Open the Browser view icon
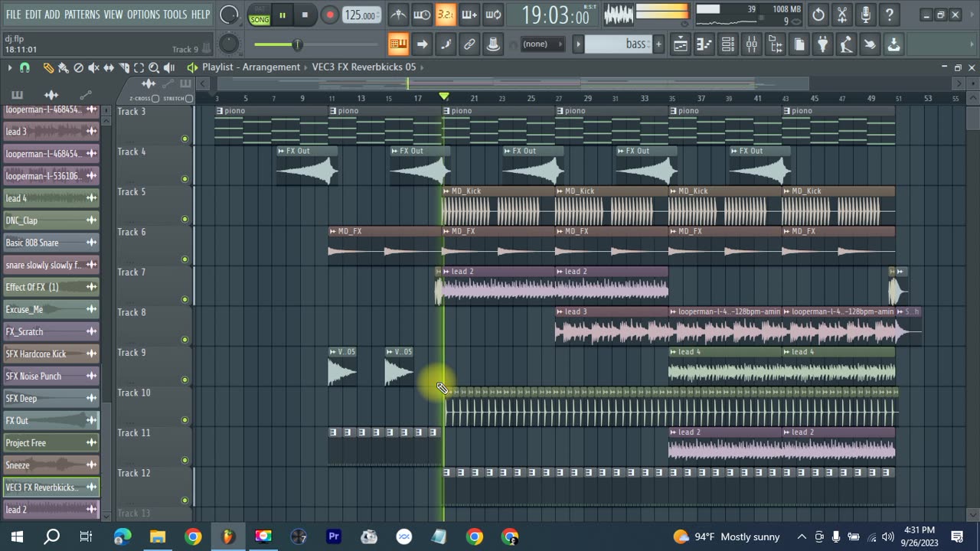The height and width of the screenshot is (551, 980). click(775, 44)
